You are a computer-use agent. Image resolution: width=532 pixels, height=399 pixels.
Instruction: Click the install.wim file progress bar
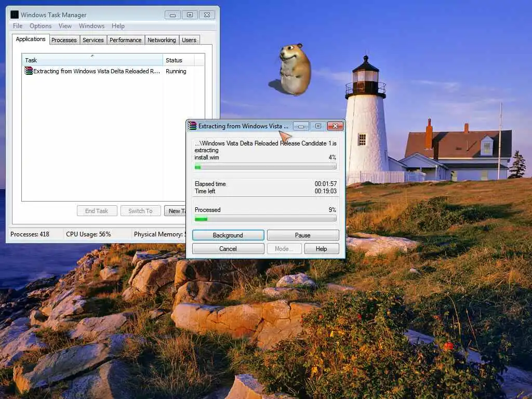click(265, 167)
